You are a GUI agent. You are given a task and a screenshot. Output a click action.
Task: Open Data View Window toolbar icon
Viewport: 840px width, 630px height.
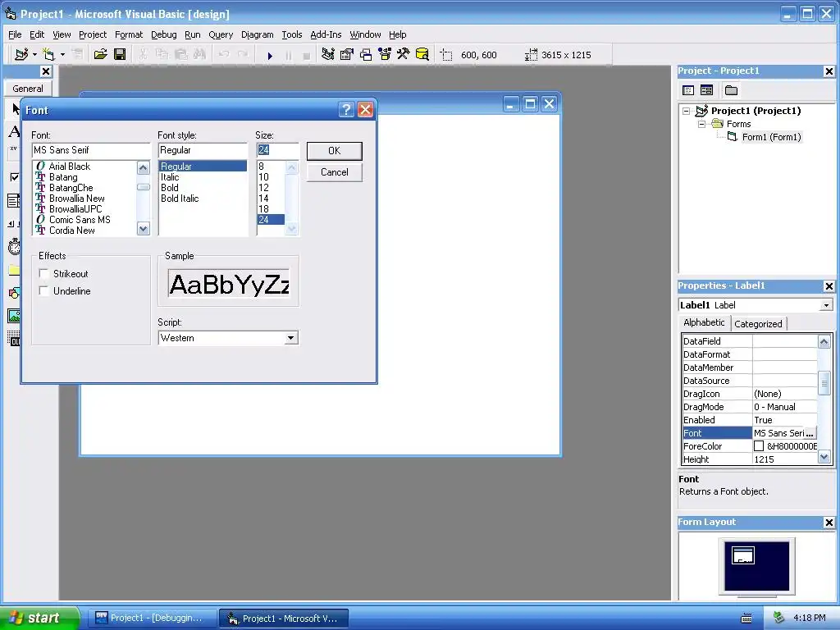point(422,55)
